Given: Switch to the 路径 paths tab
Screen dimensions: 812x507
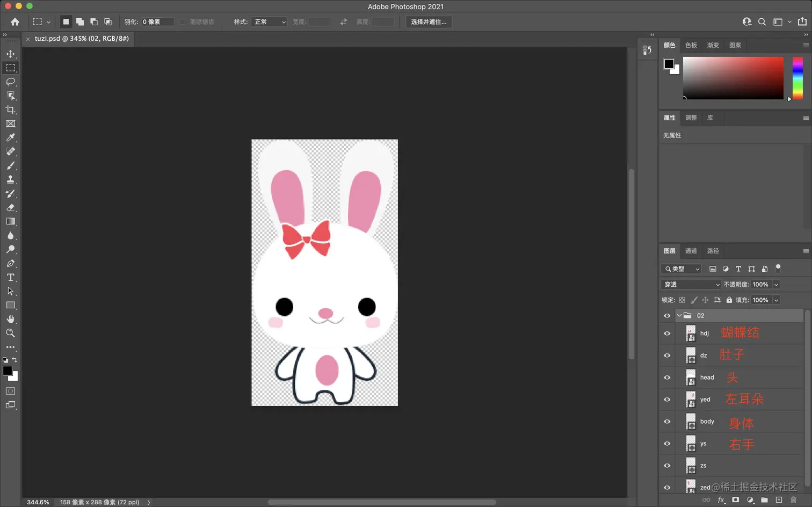Looking at the screenshot, I should tap(713, 251).
